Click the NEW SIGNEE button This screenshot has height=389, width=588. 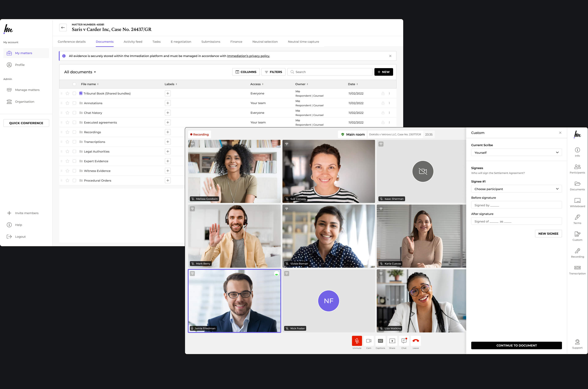(548, 234)
